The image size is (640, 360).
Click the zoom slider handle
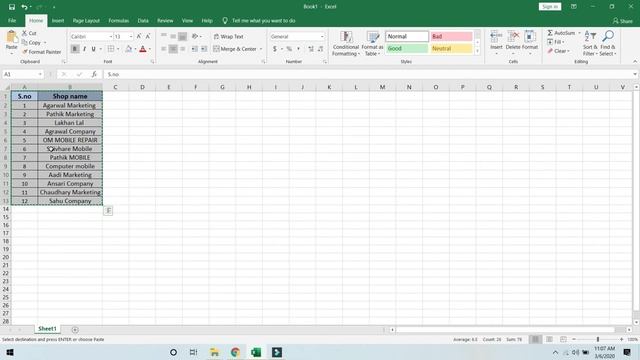coord(598,339)
